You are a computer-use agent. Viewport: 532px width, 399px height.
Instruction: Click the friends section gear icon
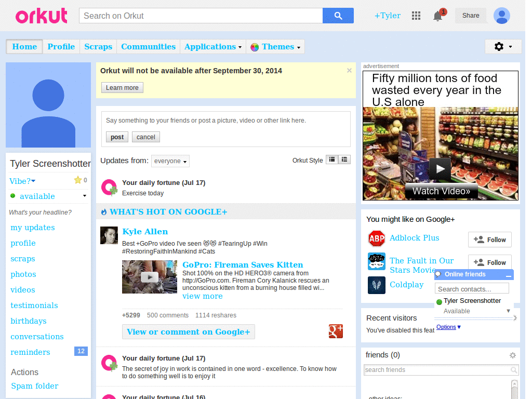pyautogui.click(x=513, y=355)
